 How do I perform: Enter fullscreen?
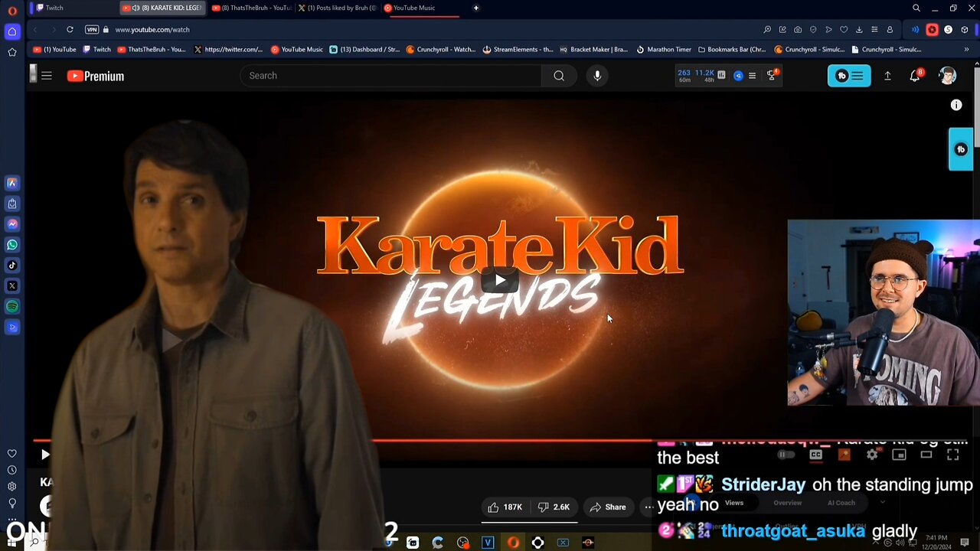pyautogui.click(x=953, y=455)
